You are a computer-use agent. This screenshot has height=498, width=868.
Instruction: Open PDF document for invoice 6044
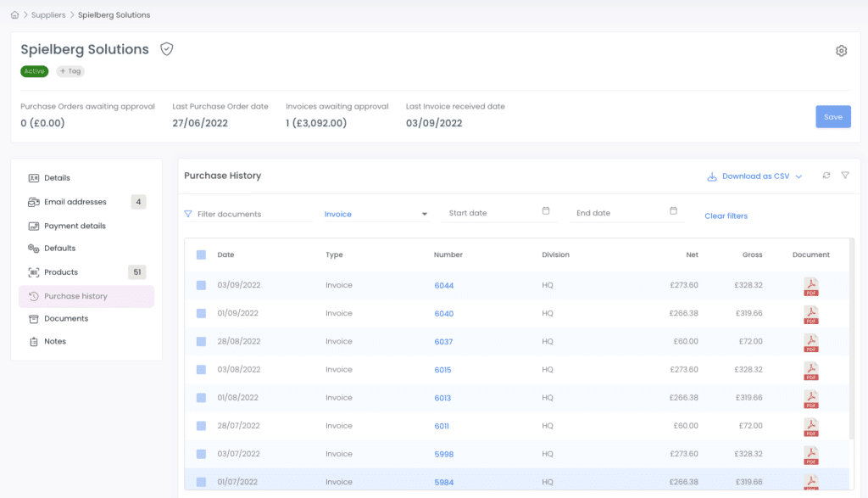[811, 287]
